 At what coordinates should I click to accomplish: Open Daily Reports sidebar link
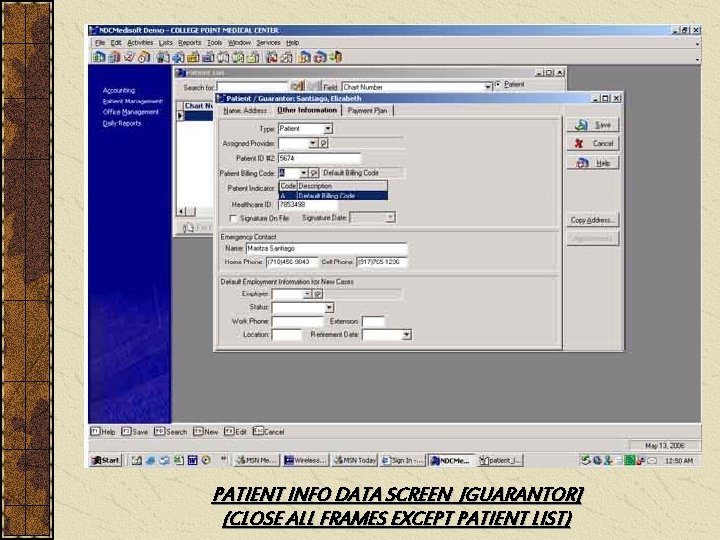[122, 123]
